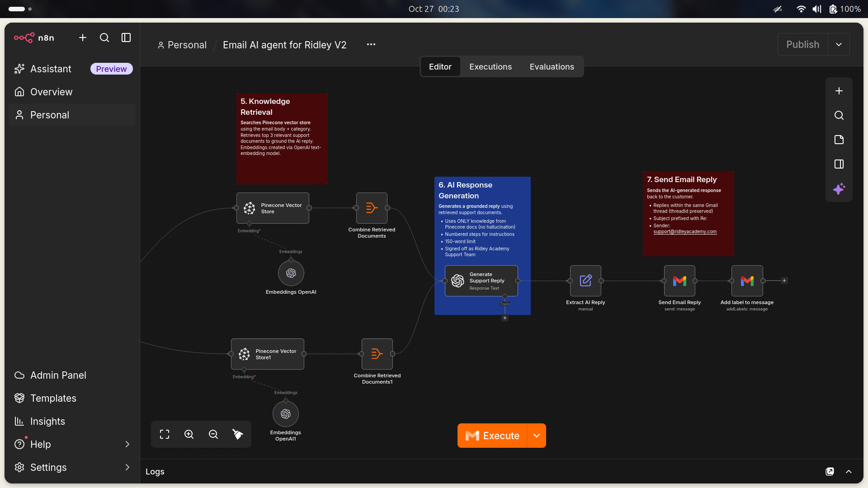Add tool via plus under Tools connector
868x488 pixels.
pos(505,318)
